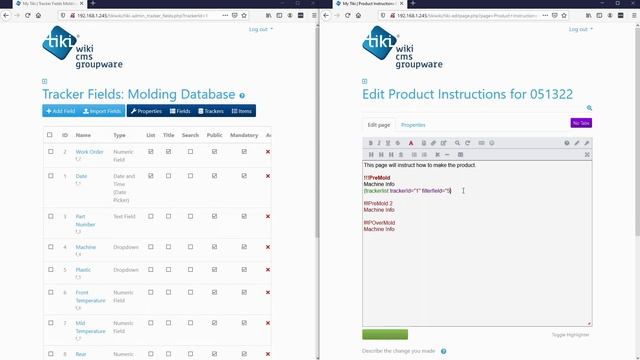Screen dimensions: 640x360
Task: Delete the Front Temperature field via red X
Action: (x=268, y=292)
